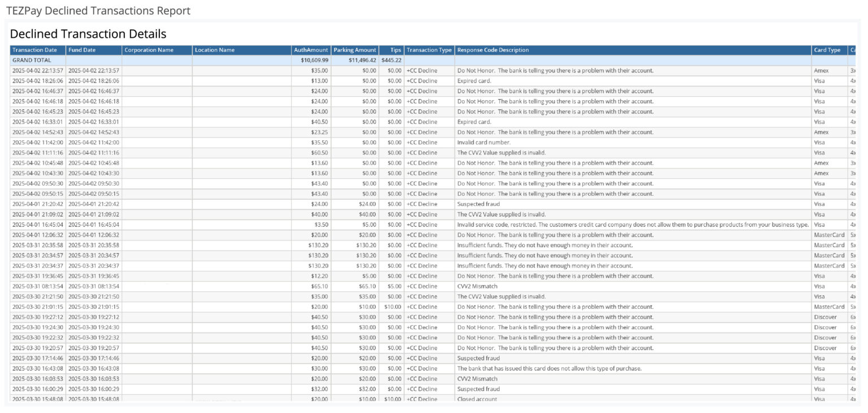
Task: Select the GRAND TOTAL row label
Action: point(32,60)
